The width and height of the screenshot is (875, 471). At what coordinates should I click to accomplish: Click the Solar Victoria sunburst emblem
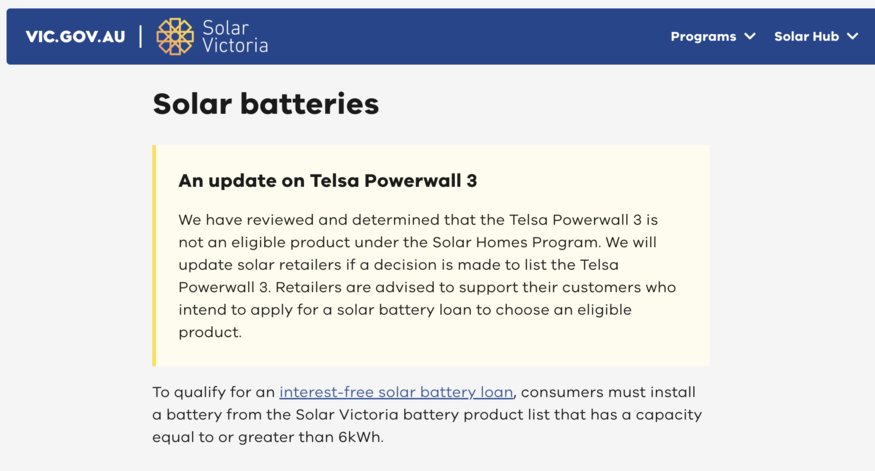click(x=175, y=36)
